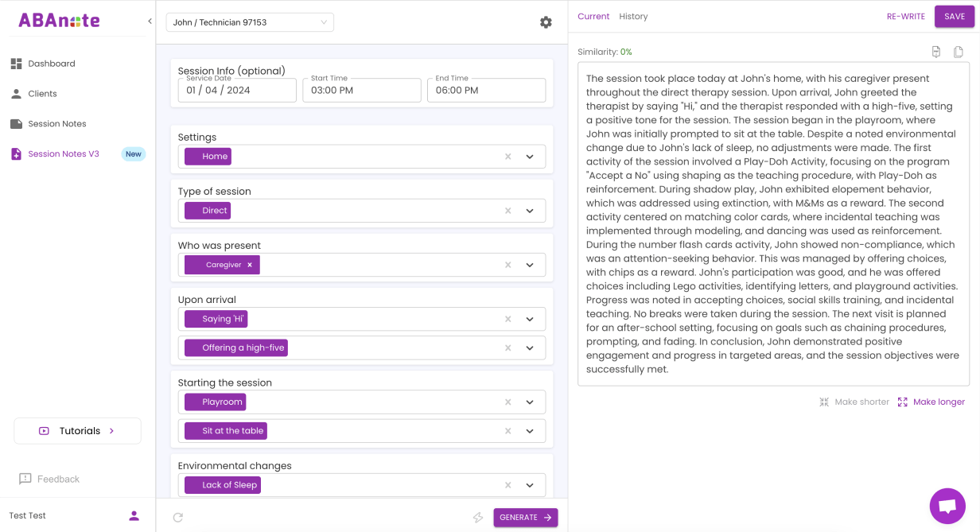Click the SAVE button

click(x=954, y=16)
